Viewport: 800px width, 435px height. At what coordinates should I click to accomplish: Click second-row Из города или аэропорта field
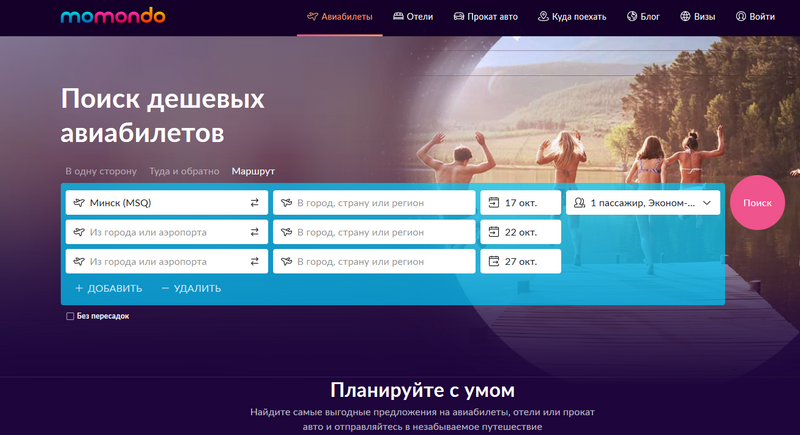point(167,232)
